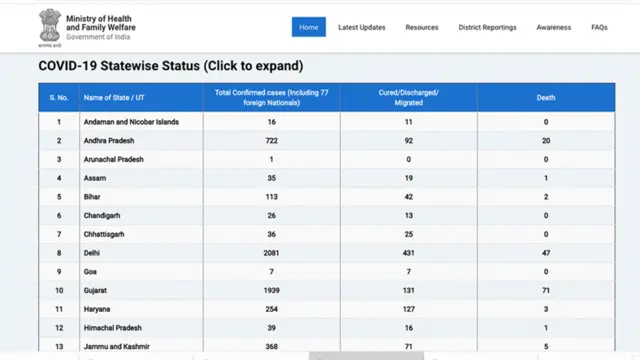
Task: Select the Chhattisgarh state name
Action: (104, 234)
